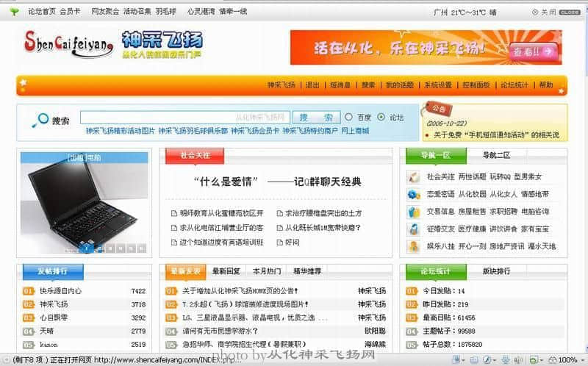Viewport: 588px width, 366px height.
Task: Switch to the 最新回复 tab
Action: point(226,271)
